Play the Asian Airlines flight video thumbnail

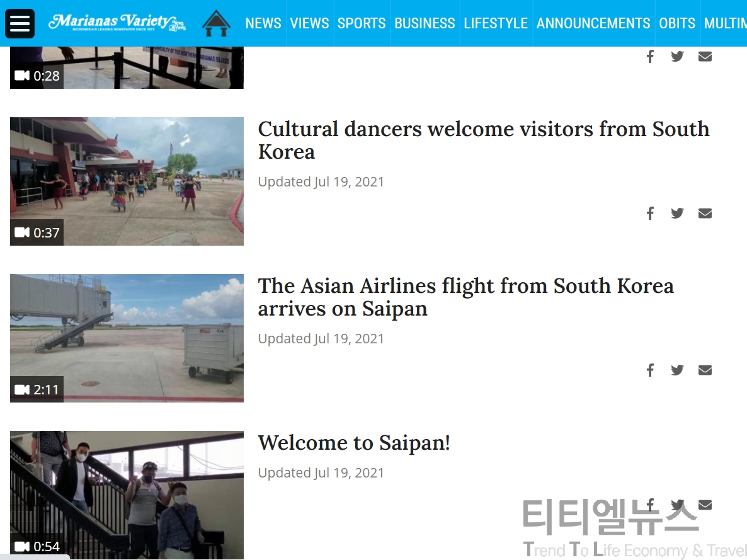[x=127, y=338]
